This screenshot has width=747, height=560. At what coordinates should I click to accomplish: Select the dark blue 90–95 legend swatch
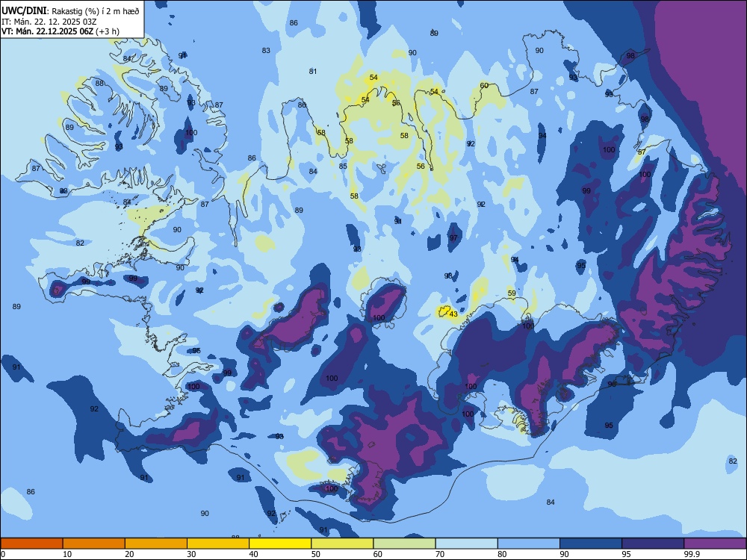(x=591, y=544)
